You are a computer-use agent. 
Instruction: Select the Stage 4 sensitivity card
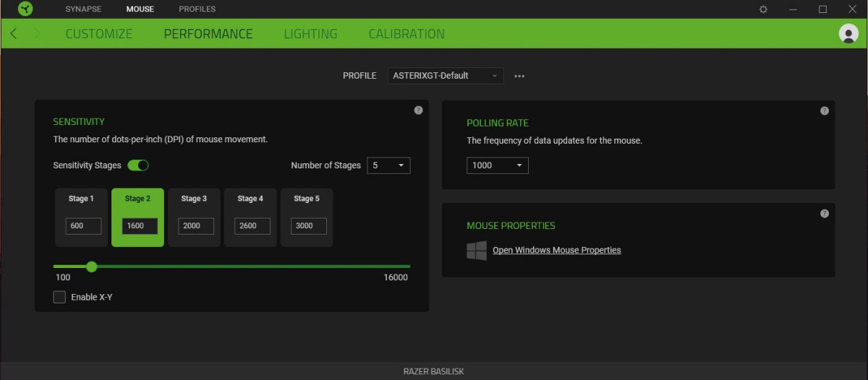(250, 217)
